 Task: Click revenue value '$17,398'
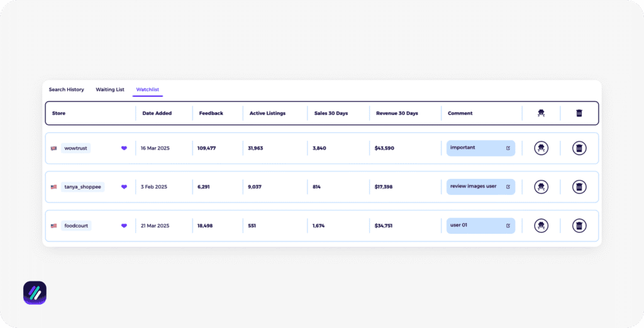(384, 187)
